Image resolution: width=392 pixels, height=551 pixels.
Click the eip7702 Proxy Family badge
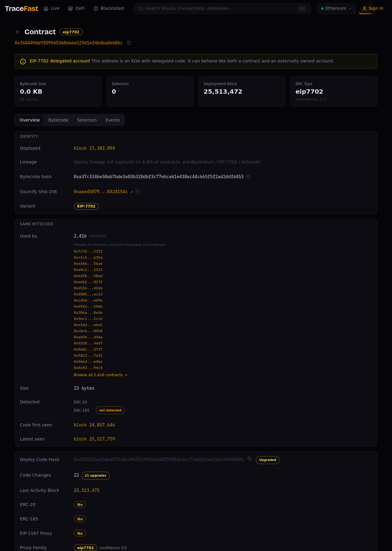[85, 548]
